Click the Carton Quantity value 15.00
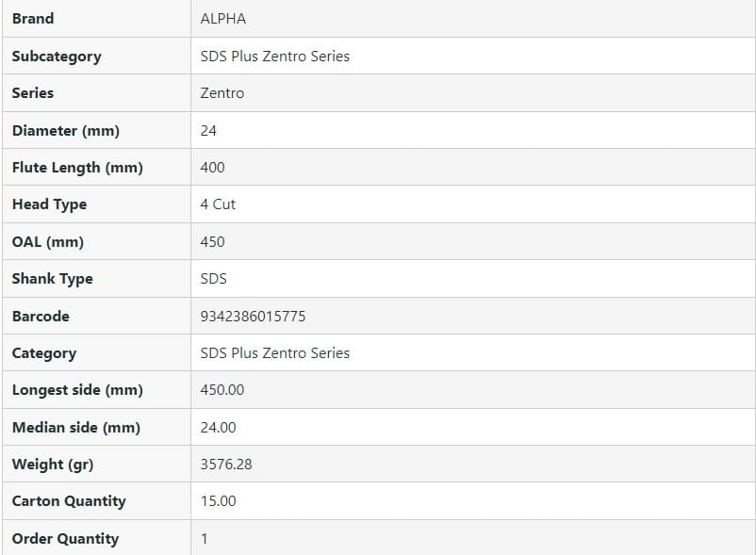 [219, 501]
